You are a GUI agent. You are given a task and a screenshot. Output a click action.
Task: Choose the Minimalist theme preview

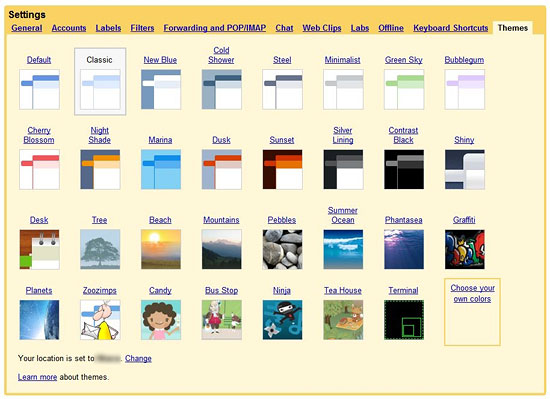pos(343,89)
